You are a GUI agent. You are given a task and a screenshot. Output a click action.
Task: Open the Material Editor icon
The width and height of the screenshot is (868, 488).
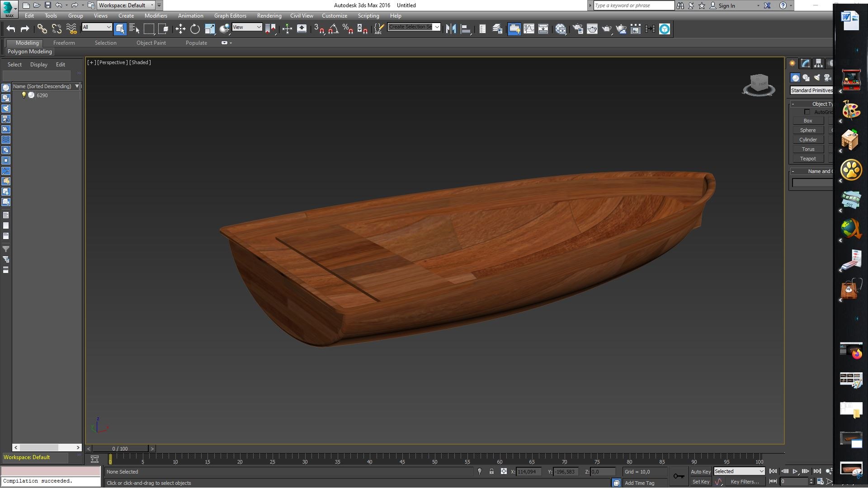[x=561, y=29]
